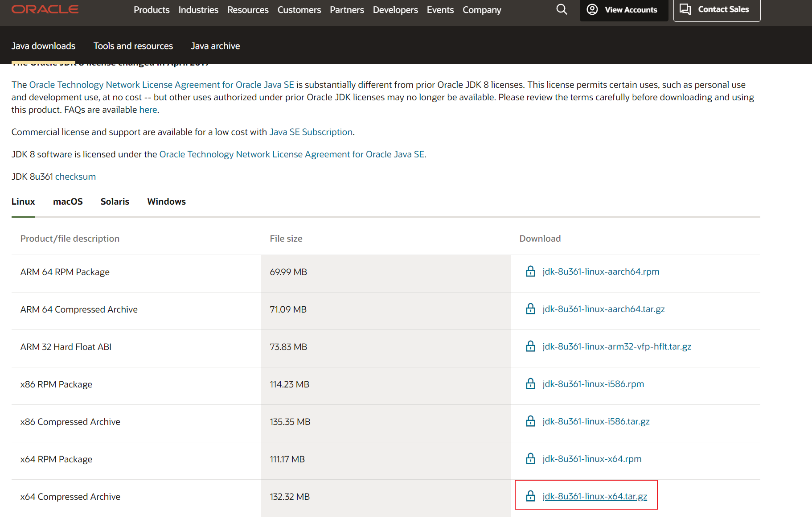Open the Java SE Subscription link
This screenshot has width=812, height=523.
click(x=311, y=132)
